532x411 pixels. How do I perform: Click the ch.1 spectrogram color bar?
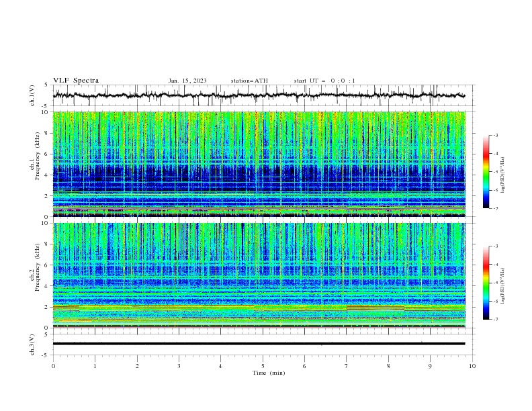click(x=486, y=172)
